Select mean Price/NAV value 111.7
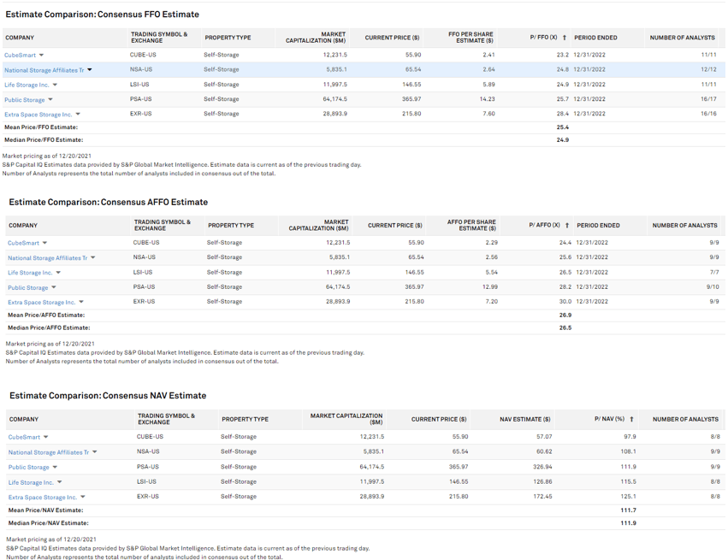 pos(628,510)
